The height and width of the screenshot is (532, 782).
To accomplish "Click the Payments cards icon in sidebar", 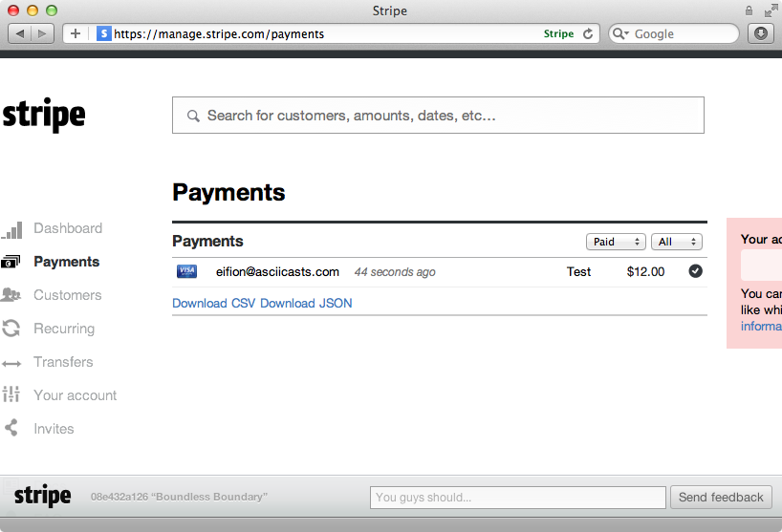I will click(11, 262).
